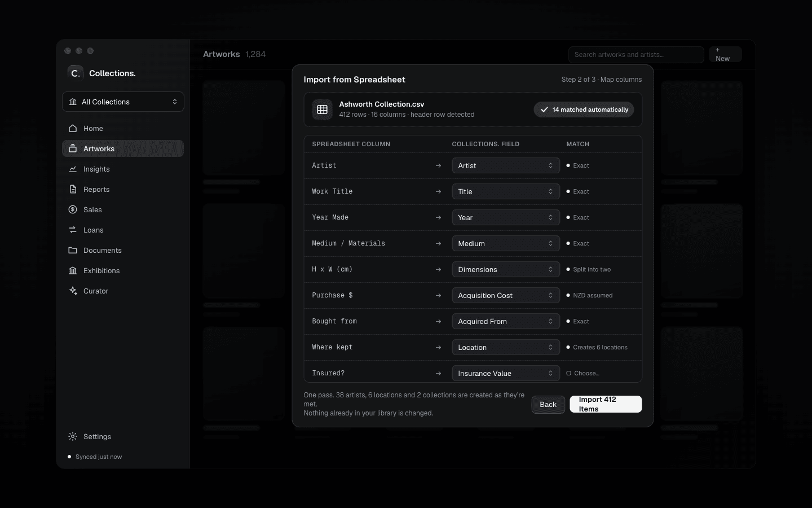This screenshot has width=812, height=508.
Task: Open Sales using the dollar icon
Action: [x=73, y=209]
